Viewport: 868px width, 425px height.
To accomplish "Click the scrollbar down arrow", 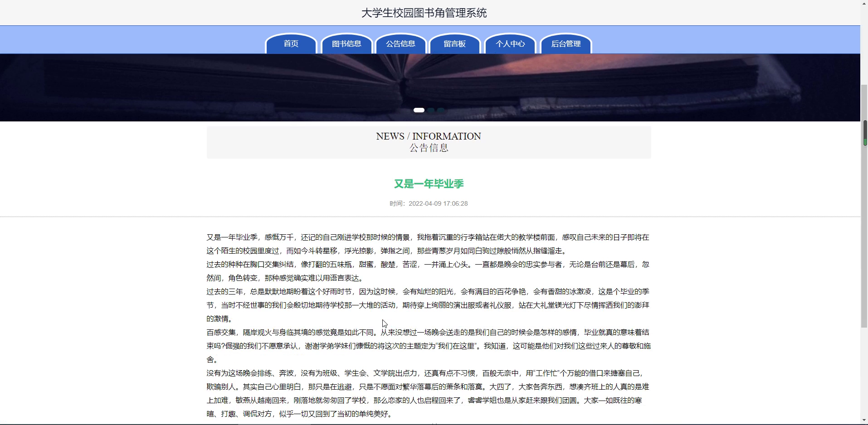I will click(864, 421).
